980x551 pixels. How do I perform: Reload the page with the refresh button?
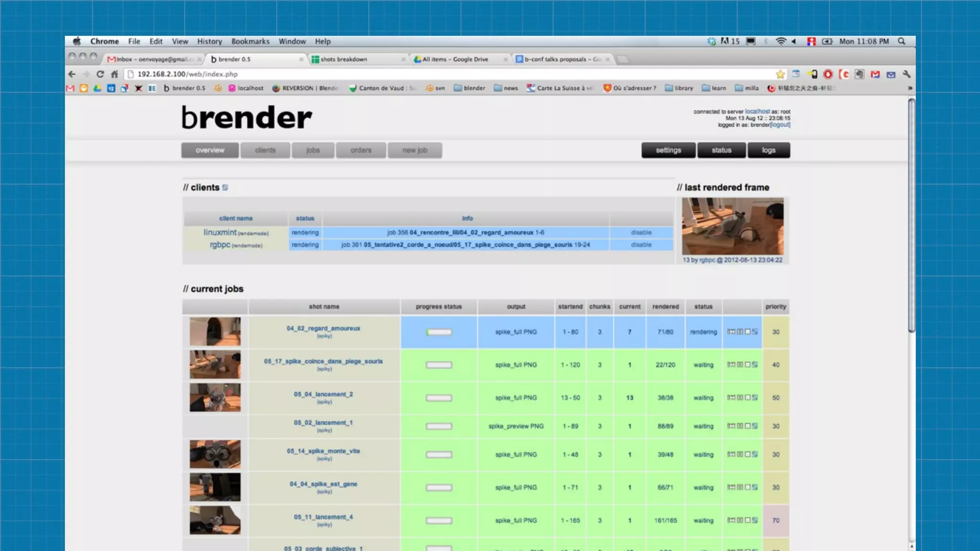pos(100,74)
